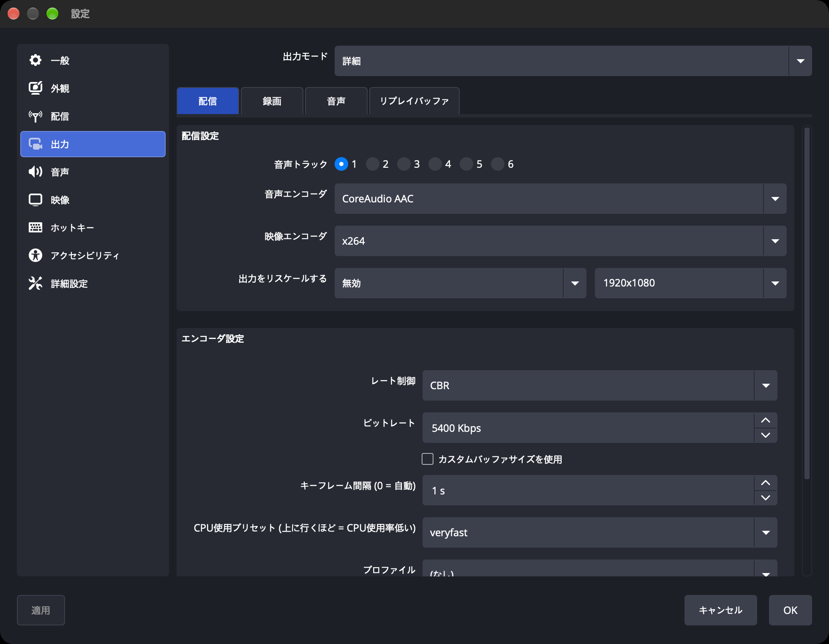Open the 1920x1080 resolution dropdown
Screen dimensions: 829x644
point(690,283)
